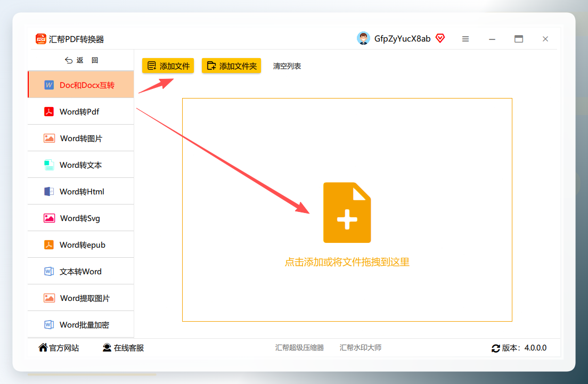Select Word转图片 in the sidebar

pos(81,138)
